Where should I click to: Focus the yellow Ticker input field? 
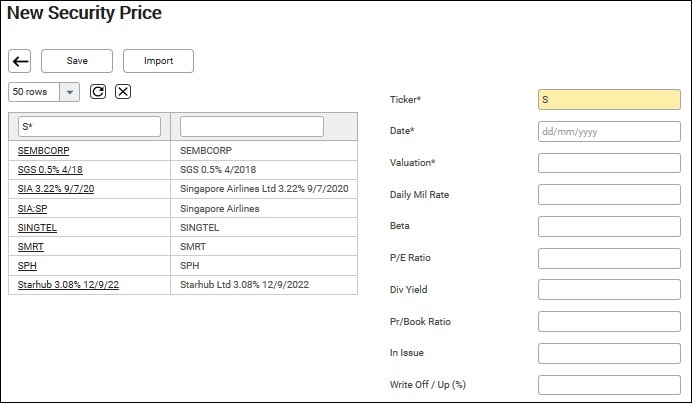tap(609, 100)
